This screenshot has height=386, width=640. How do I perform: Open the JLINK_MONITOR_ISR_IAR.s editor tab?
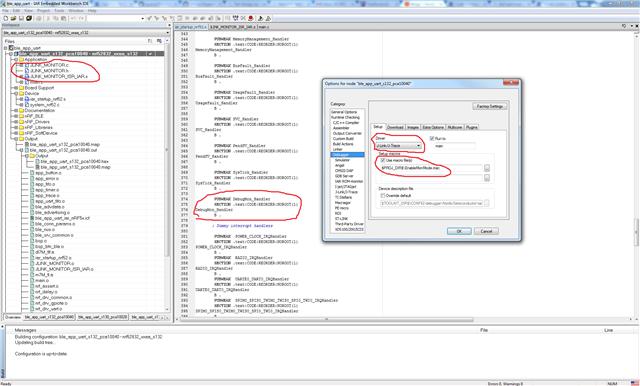[233, 27]
